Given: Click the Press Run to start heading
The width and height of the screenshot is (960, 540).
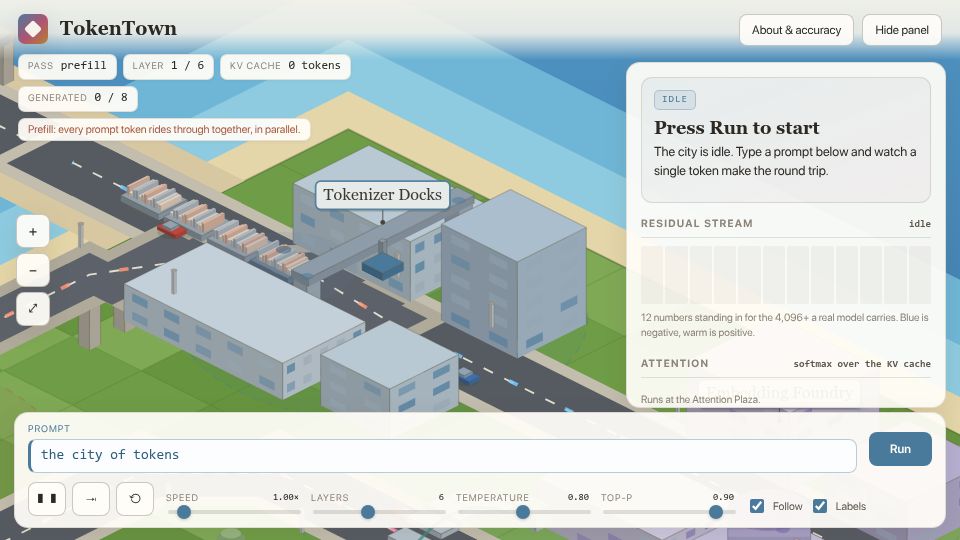Looking at the screenshot, I should [737, 127].
